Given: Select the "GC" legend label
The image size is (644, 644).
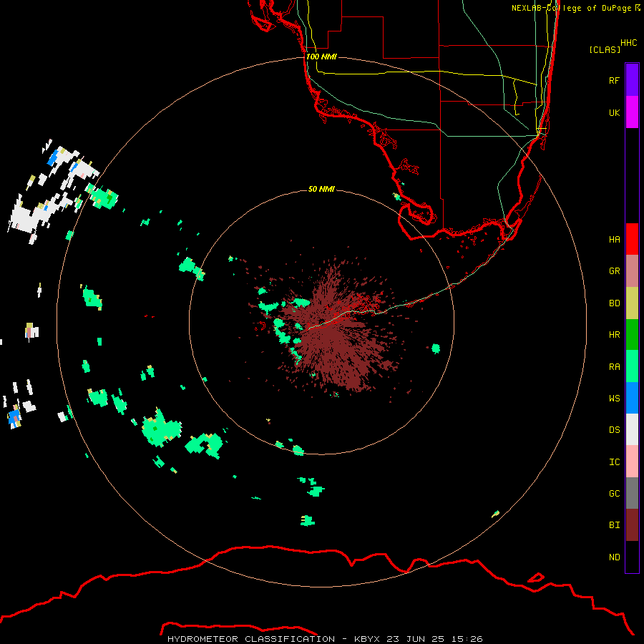Looking at the screenshot, I should tap(614, 493).
